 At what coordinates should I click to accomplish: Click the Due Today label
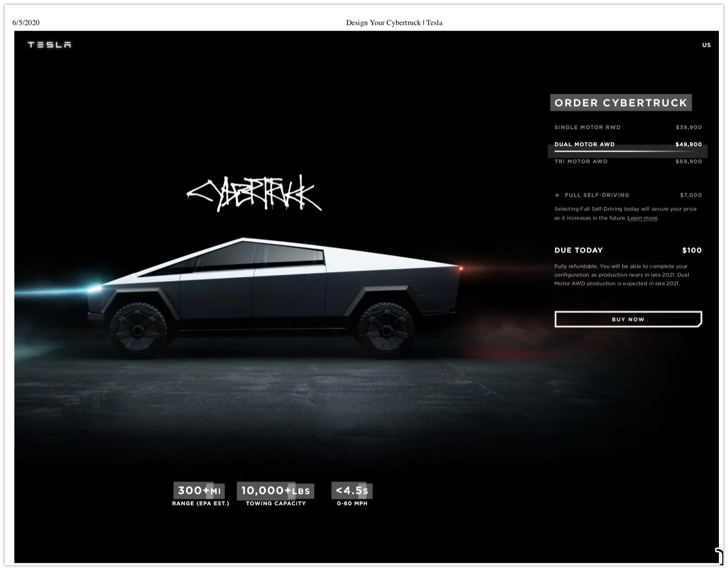(x=578, y=250)
